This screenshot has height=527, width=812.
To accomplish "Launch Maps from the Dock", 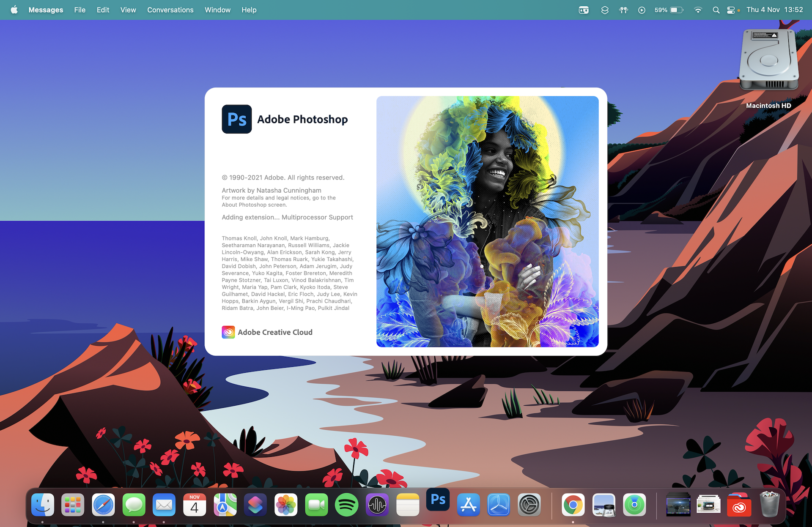I will (225, 505).
